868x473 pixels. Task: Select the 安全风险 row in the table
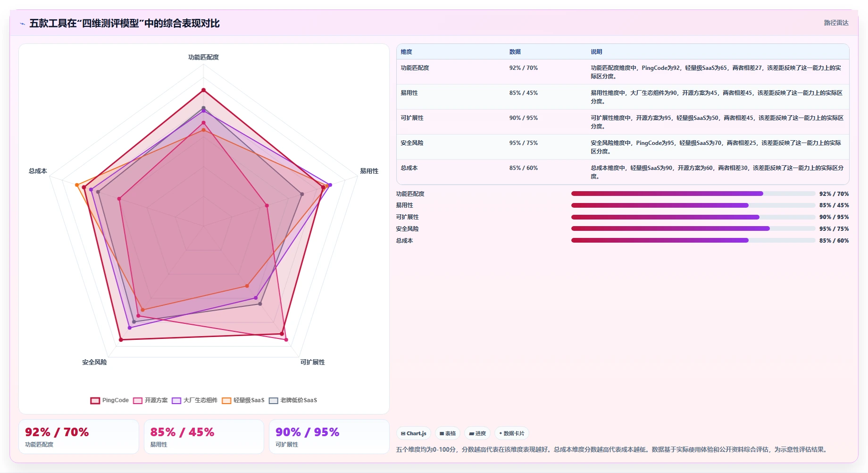click(623, 147)
